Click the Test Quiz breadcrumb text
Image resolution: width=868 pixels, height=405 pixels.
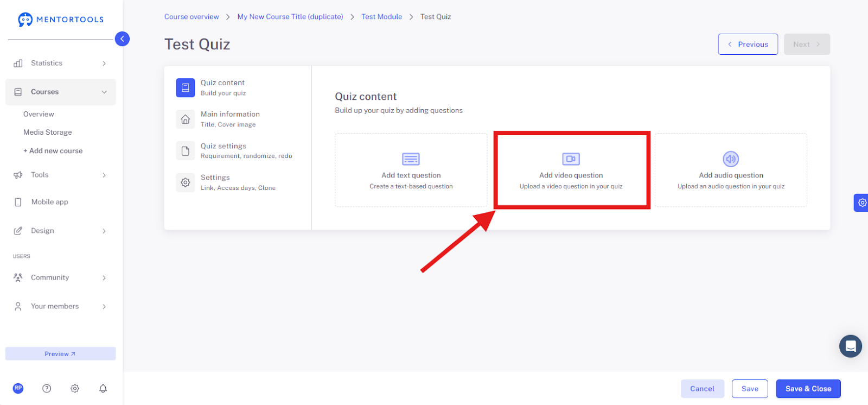(436, 17)
